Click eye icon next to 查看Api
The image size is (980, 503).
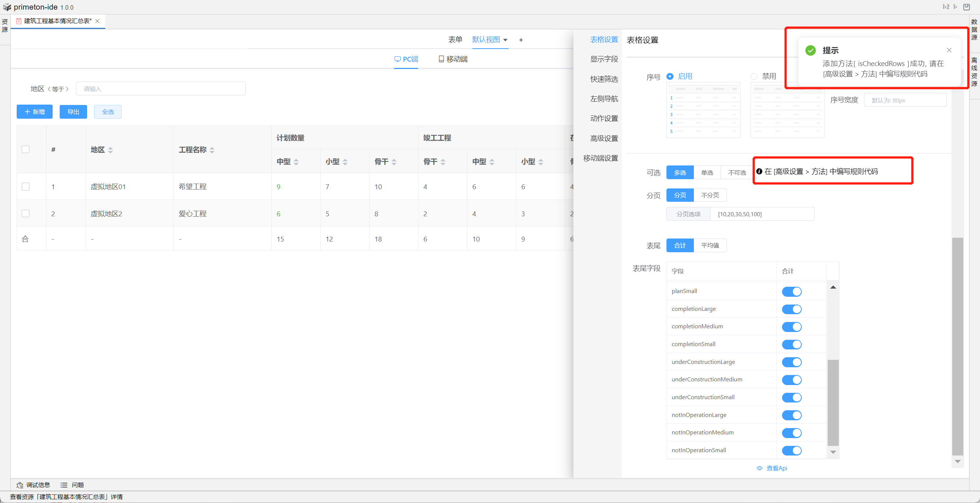click(x=759, y=468)
